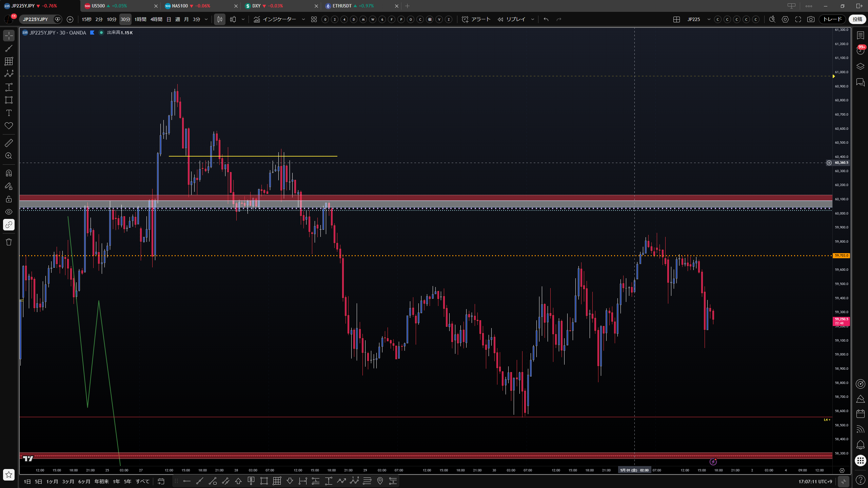Open the calendar panel in right sidebar
This screenshot has width=868, height=488.
click(x=861, y=414)
